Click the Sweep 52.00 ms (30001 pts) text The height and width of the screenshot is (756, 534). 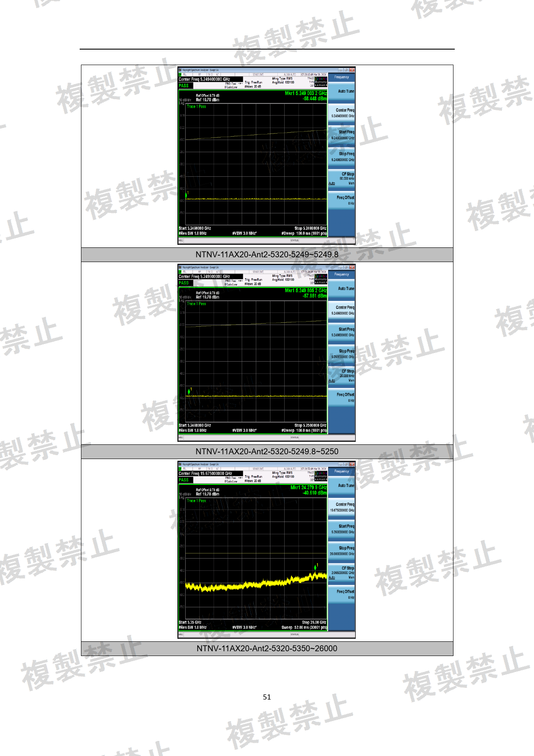[304, 628]
